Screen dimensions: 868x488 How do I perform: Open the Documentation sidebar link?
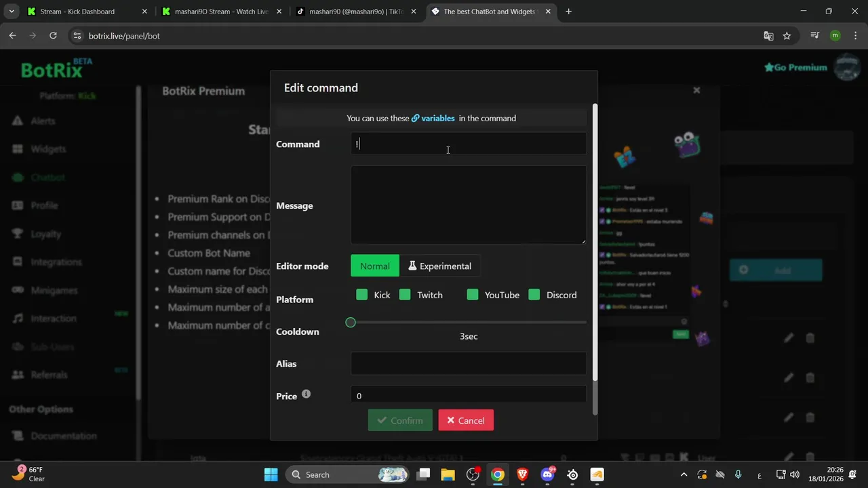point(63,436)
